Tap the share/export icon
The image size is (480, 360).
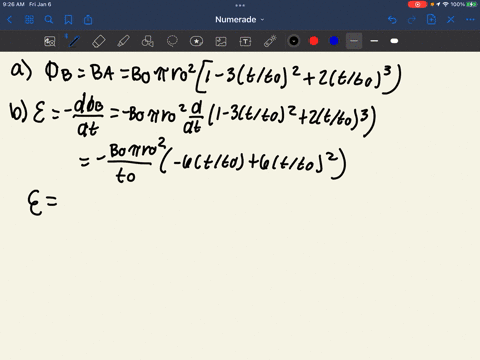coord(88,20)
